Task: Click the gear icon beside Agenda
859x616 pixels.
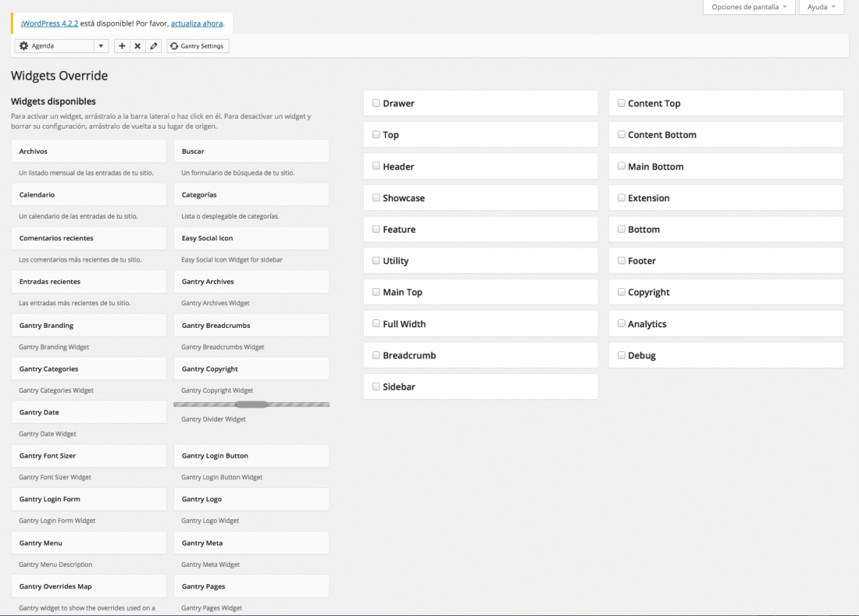Action: pyautogui.click(x=23, y=46)
